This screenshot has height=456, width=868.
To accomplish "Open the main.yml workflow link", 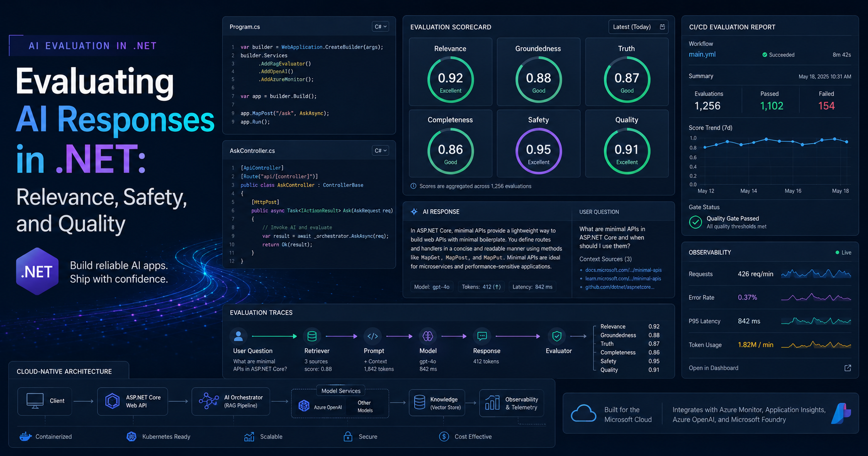I will pos(702,54).
